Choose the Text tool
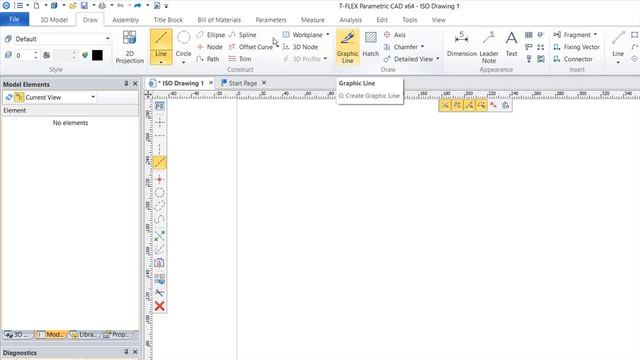 (x=511, y=44)
